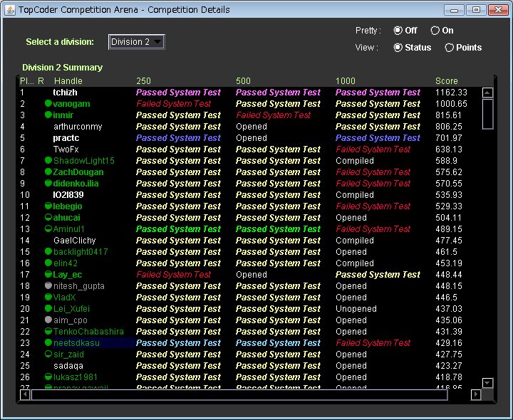
Task: Click the rating circle next to inmir
Action: [x=48, y=115]
